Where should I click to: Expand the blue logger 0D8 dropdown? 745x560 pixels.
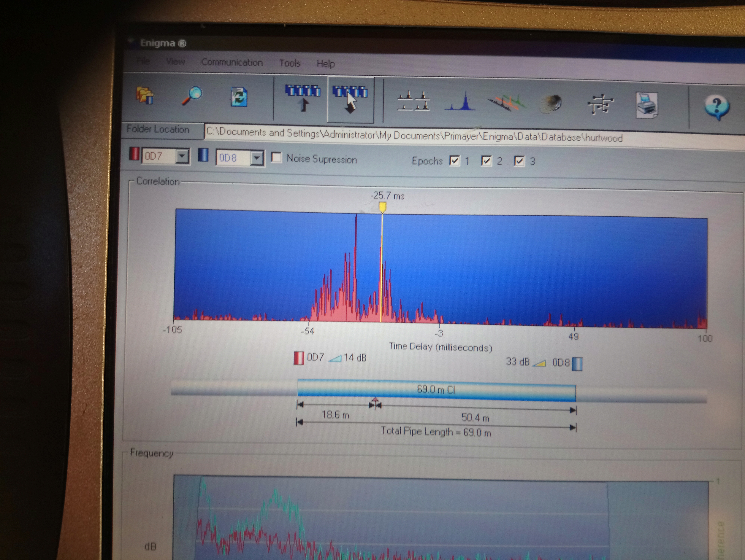257,158
